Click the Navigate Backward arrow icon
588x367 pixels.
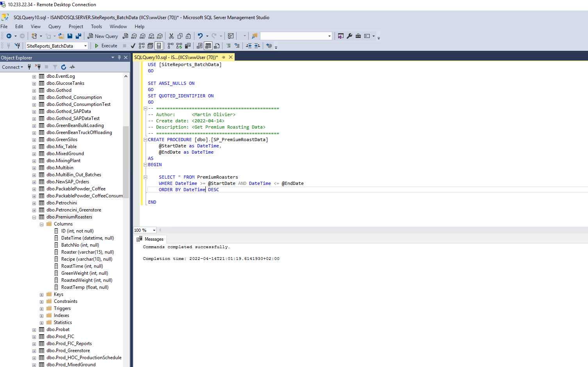9,36
